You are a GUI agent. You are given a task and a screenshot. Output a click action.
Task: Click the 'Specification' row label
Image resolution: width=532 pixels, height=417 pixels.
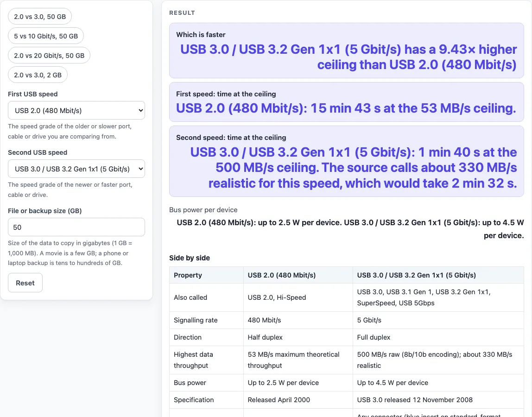click(206, 400)
